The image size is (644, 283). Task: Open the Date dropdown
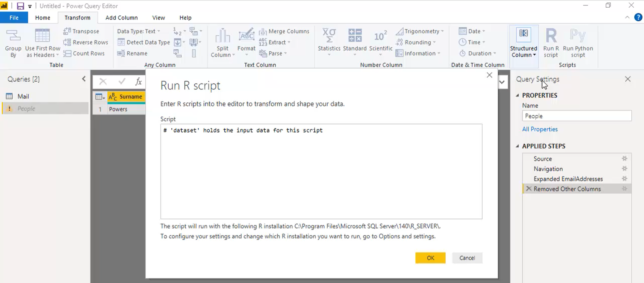[x=472, y=31]
